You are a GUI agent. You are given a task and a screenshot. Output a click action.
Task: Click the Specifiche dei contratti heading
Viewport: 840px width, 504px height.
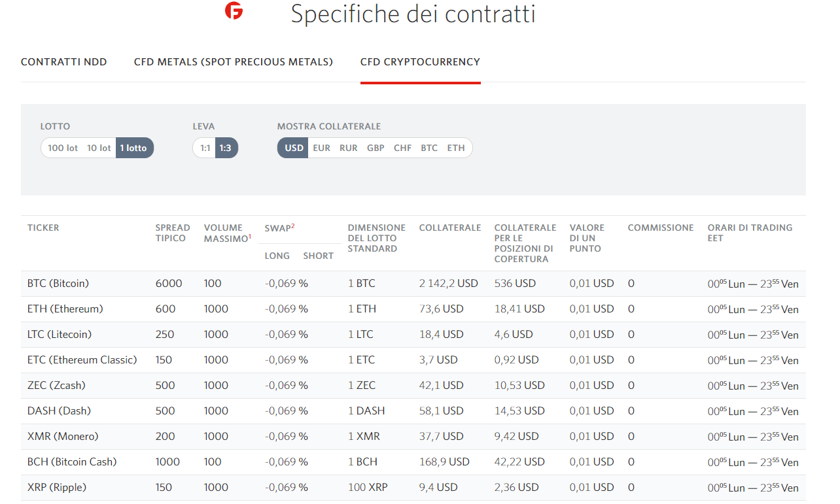pos(413,14)
